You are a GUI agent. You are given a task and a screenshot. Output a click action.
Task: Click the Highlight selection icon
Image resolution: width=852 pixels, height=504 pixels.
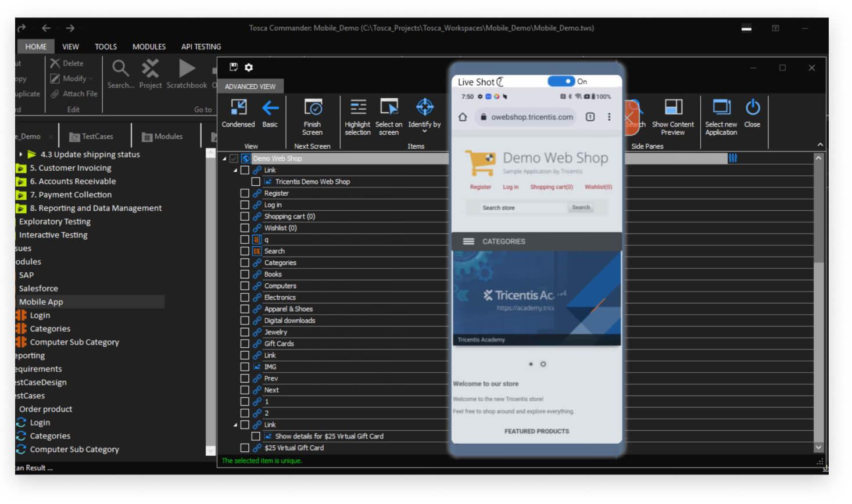pos(358,108)
